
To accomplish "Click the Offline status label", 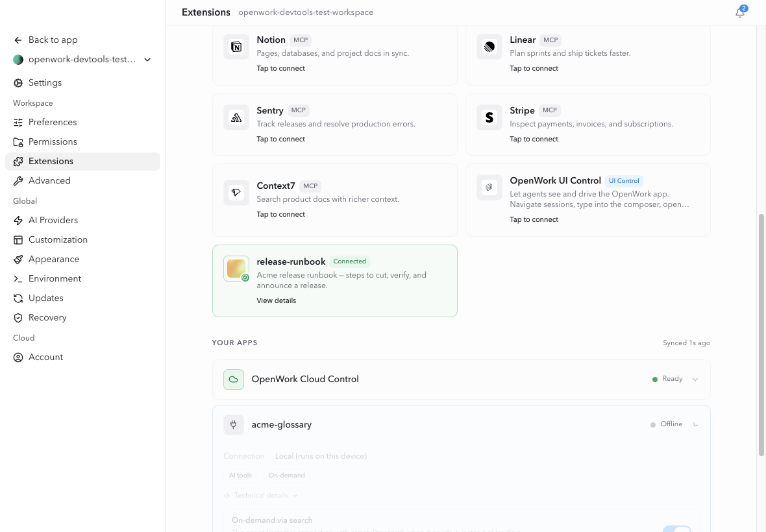I will [671, 424].
